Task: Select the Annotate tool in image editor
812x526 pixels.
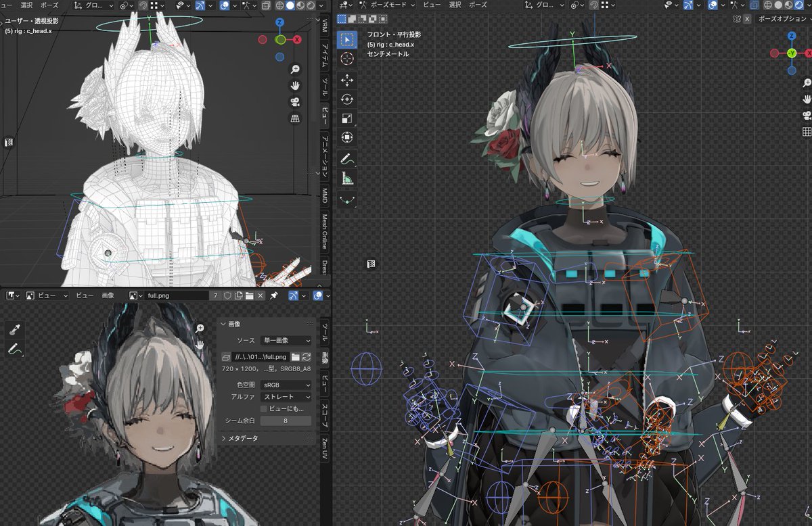Action: click(14, 349)
